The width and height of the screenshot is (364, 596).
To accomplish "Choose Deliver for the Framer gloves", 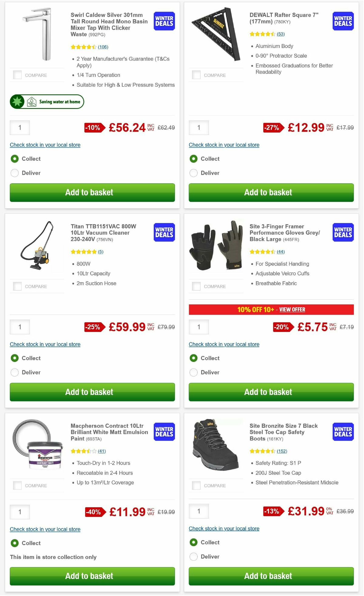I will point(194,372).
